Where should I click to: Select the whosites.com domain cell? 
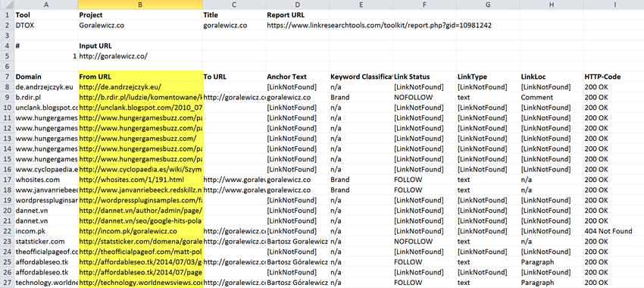46,180
